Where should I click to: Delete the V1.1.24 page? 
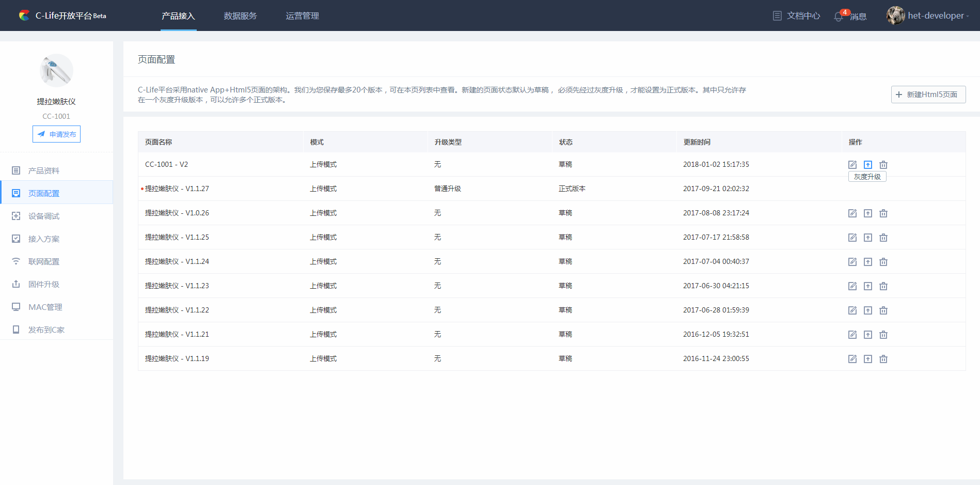(883, 262)
